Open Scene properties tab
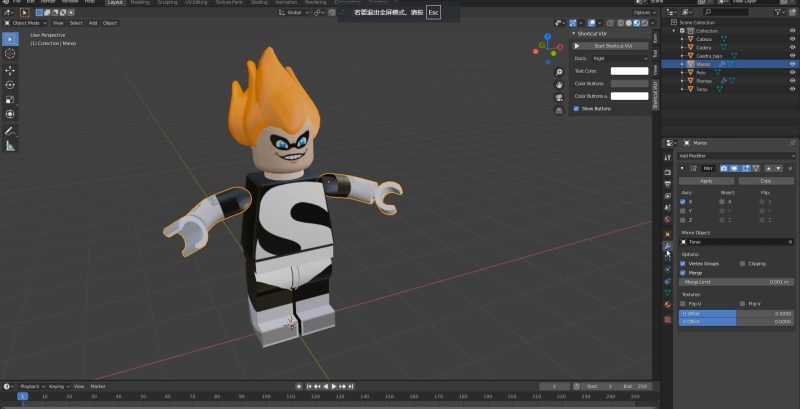 pyautogui.click(x=667, y=208)
